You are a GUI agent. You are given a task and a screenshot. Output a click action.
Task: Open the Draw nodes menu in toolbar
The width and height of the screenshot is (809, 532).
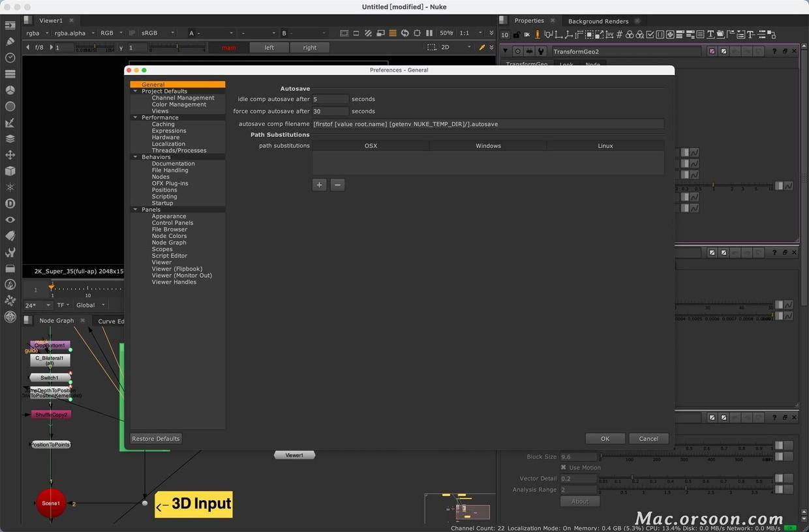click(x=10, y=42)
